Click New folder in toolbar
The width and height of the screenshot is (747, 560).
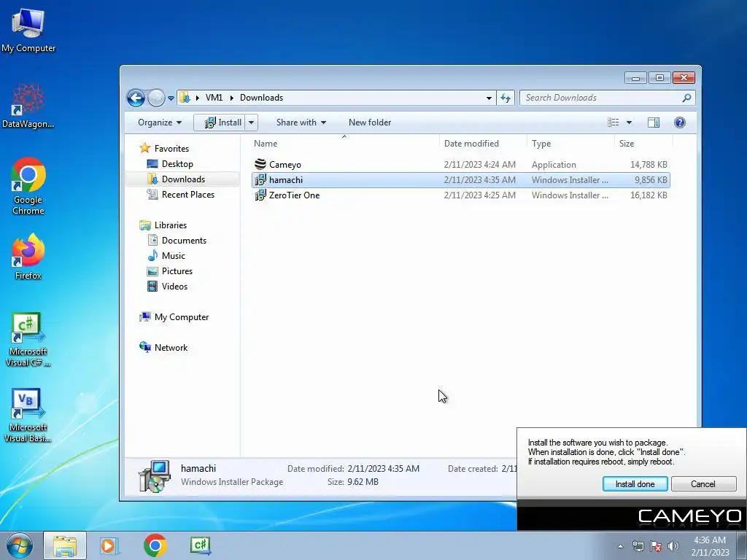[x=370, y=122]
